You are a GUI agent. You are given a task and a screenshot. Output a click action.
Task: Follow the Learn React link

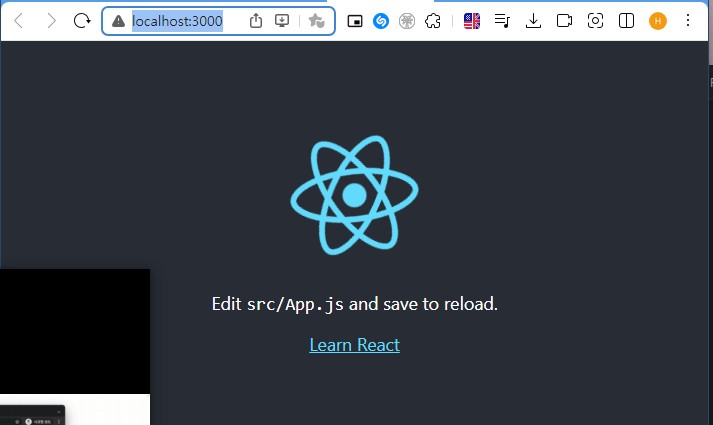pos(355,345)
